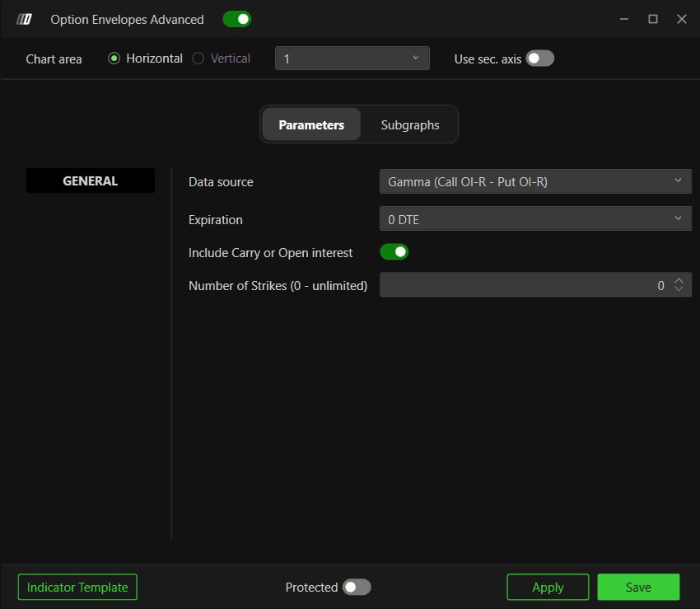This screenshot has width=700, height=609.
Task: Click the Apply button
Action: pos(548,587)
